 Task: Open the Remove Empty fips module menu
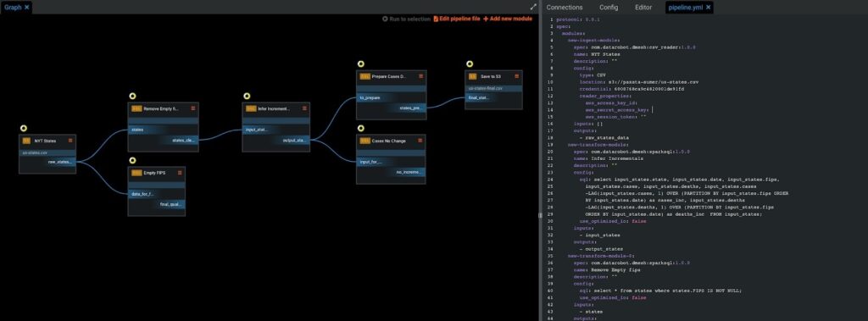point(192,108)
